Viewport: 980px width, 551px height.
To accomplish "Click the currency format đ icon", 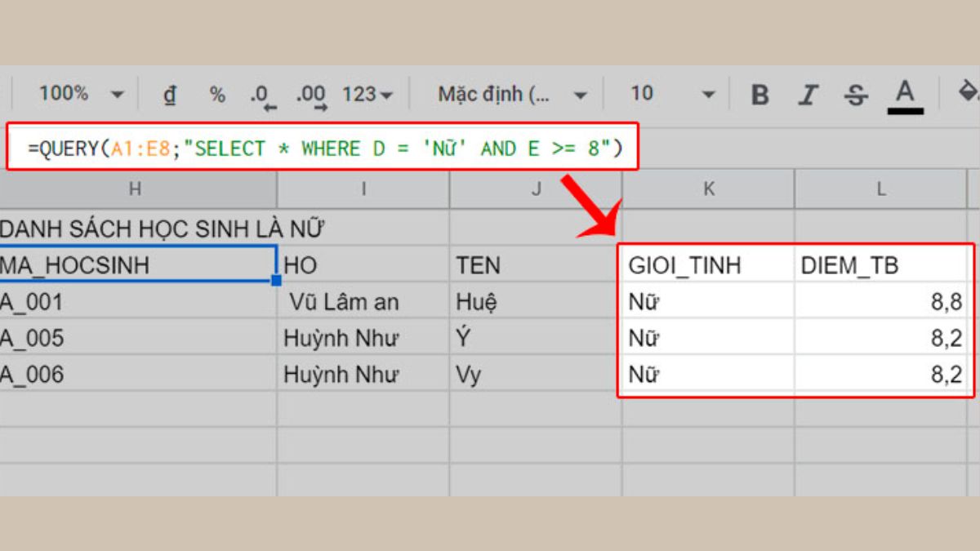I will pos(170,95).
